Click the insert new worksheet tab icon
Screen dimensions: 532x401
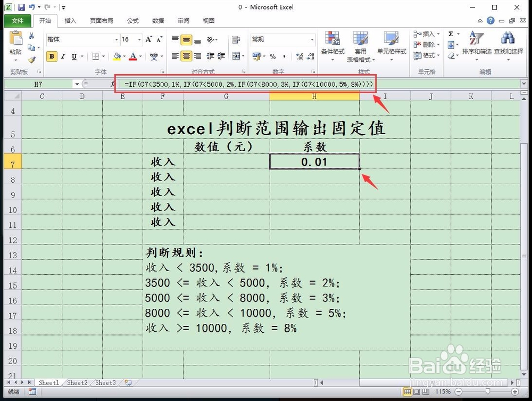tap(128, 383)
